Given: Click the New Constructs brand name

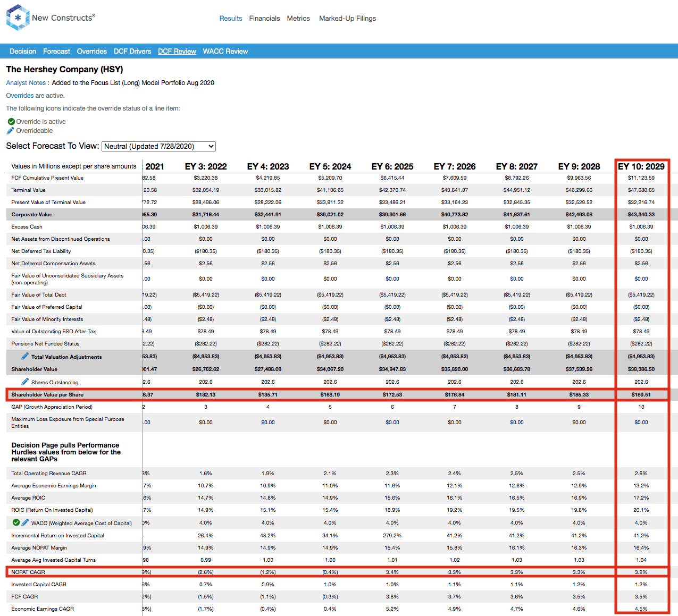Looking at the screenshot, I should 63,18.
